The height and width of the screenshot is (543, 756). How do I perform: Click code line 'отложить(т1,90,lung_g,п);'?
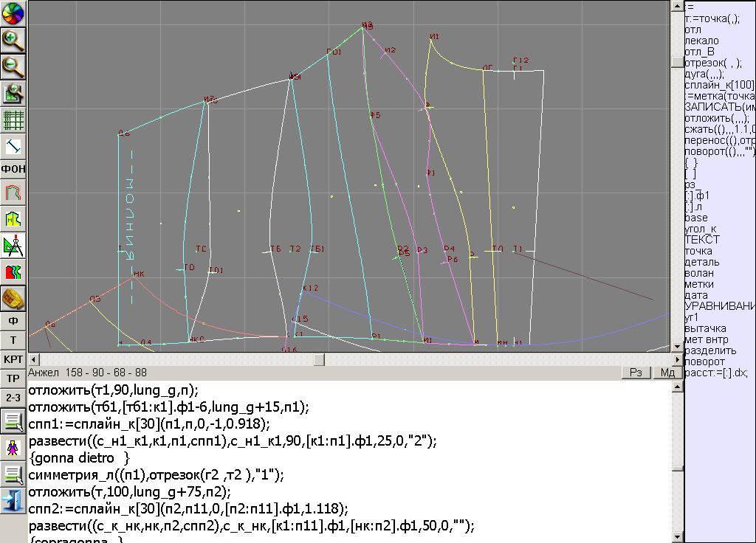point(114,390)
